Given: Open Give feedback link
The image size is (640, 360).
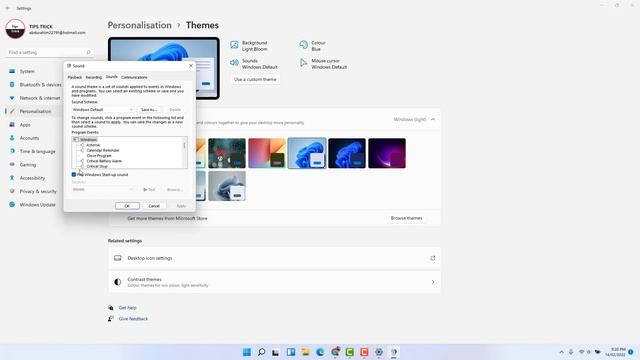Looking at the screenshot, I should click(133, 319).
